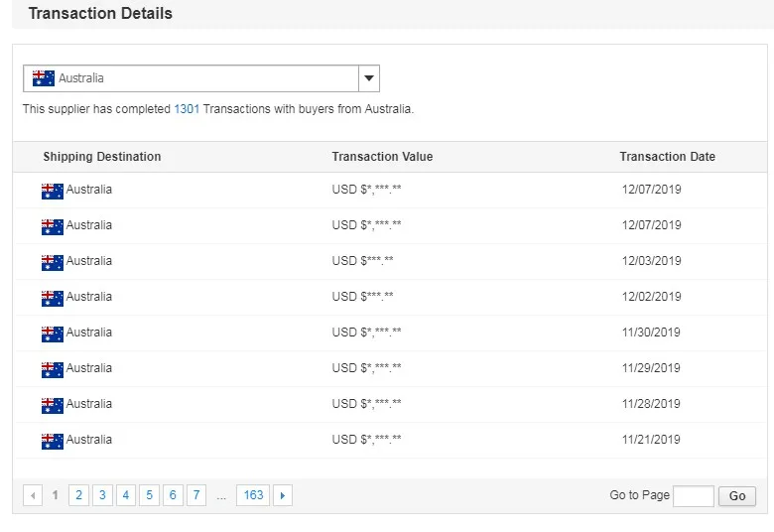Screen dimensions: 774x532
Task: Click the Australia flag in the country selector
Action: click(43, 78)
